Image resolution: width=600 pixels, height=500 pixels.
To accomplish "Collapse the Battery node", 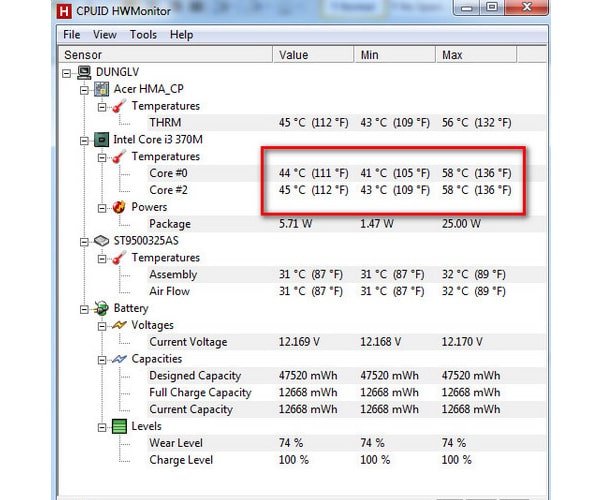I will [x=84, y=309].
